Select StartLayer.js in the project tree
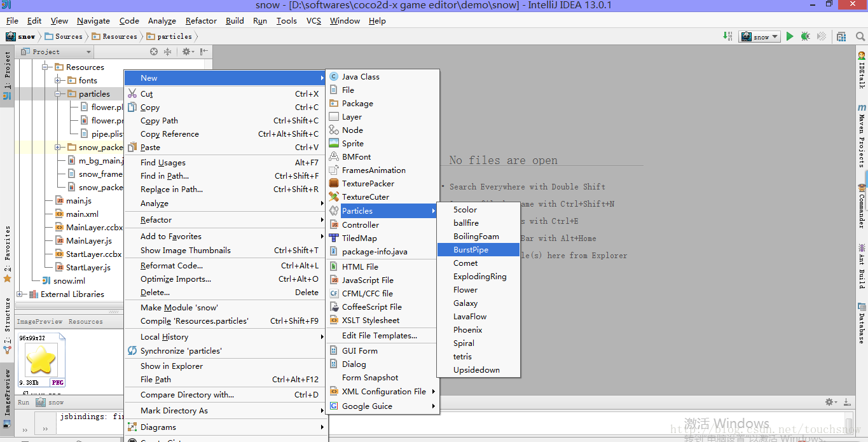Screen dimensions: 868x442 click(88, 267)
